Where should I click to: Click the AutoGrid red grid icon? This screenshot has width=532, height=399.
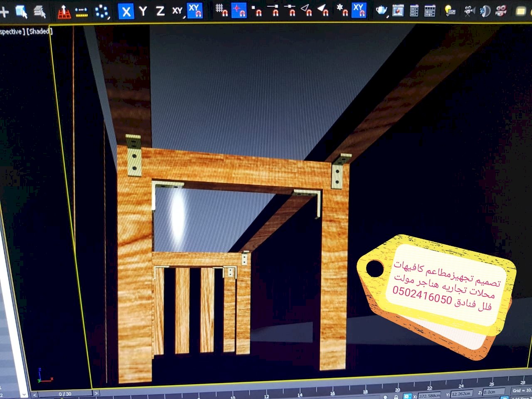coord(64,12)
